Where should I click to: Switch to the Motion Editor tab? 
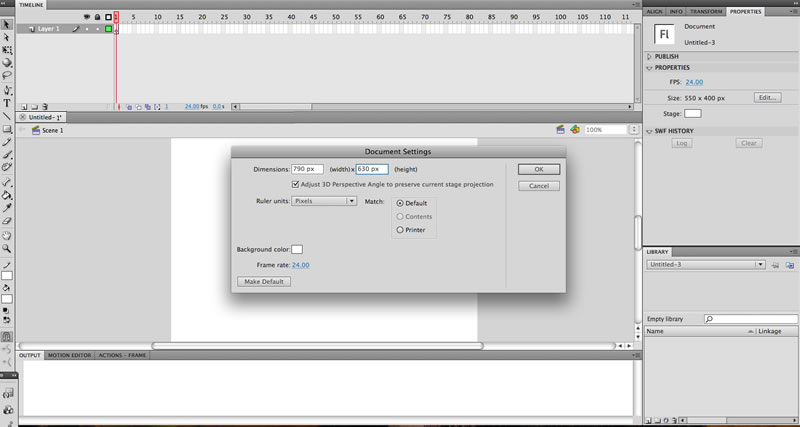pos(69,355)
